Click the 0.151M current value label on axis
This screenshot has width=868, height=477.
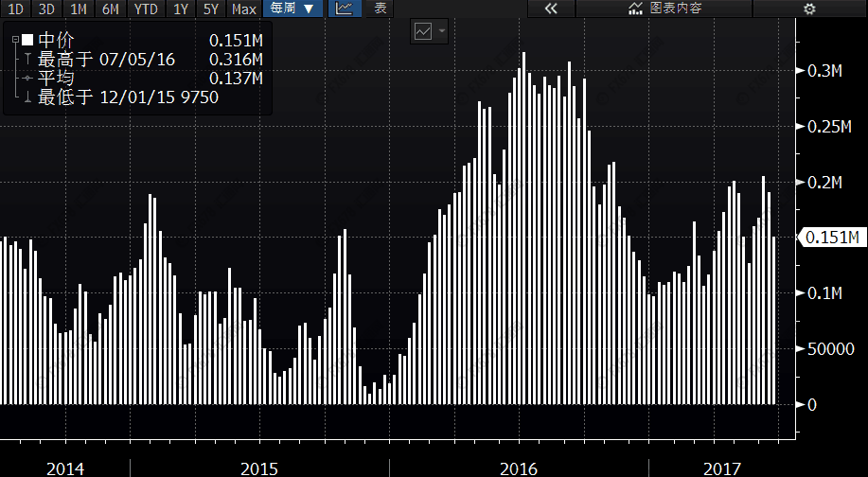[x=833, y=238]
